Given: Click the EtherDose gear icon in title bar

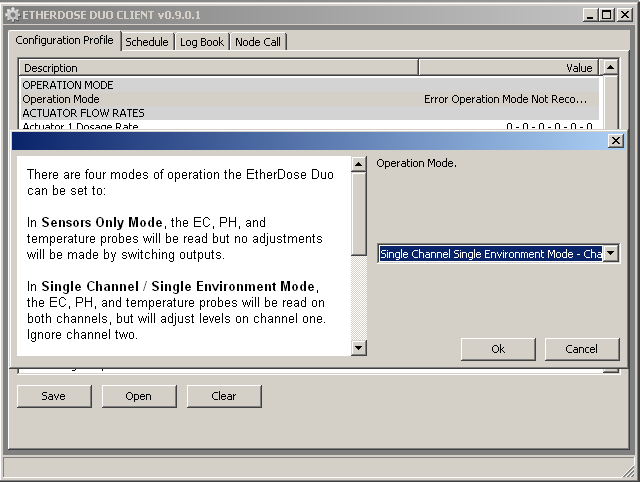Looking at the screenshot, I should [12, 15].
